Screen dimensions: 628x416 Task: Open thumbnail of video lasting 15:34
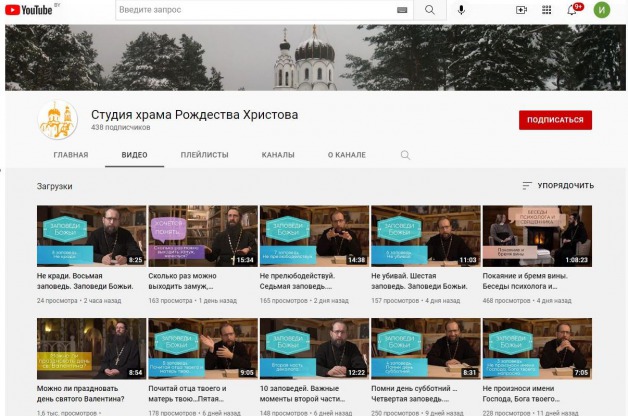203,236
